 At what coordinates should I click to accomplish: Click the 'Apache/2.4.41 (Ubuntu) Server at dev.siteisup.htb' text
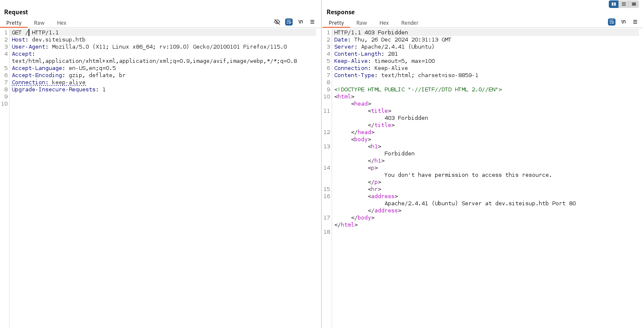(x=480, y=203)
